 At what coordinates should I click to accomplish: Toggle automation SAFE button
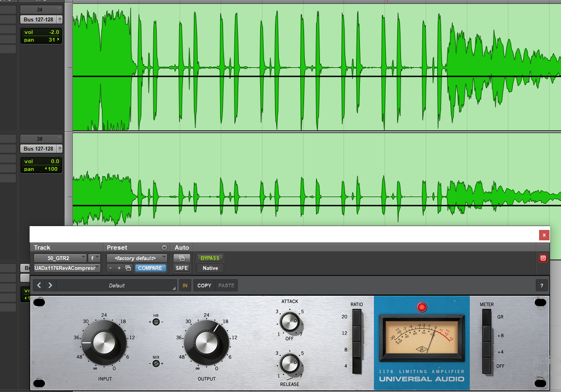[182, 268]
